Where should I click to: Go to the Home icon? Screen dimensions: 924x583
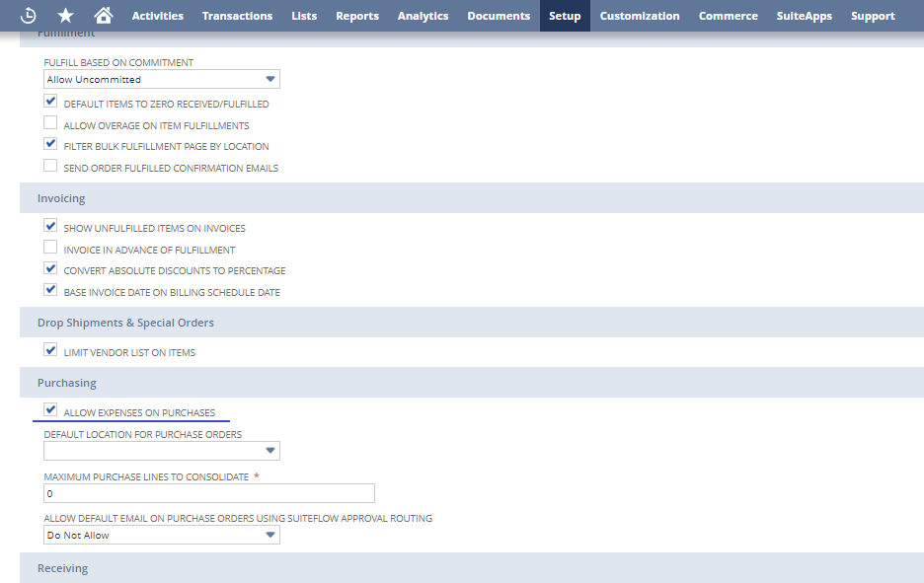[104, 15]
